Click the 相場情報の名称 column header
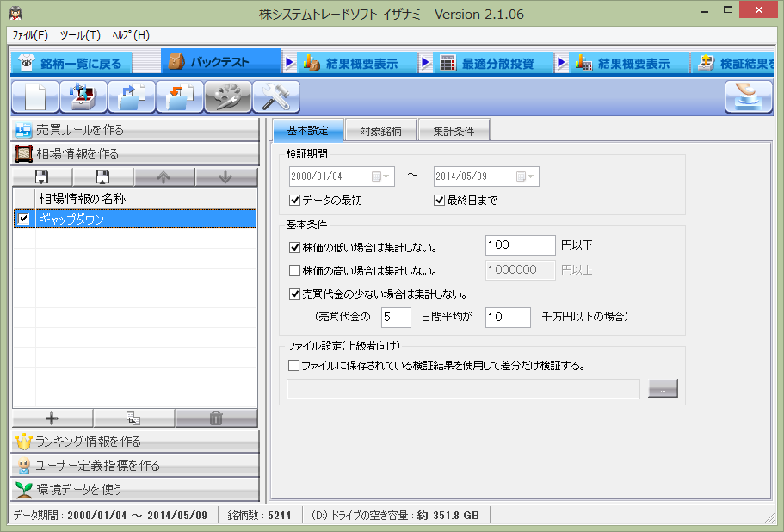 [145, 199]
